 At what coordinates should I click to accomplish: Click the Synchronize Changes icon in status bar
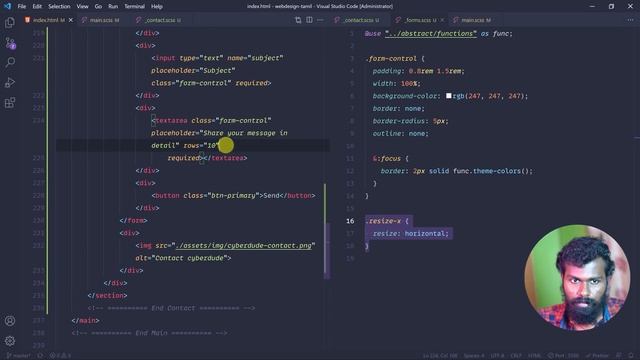[40, 356]
